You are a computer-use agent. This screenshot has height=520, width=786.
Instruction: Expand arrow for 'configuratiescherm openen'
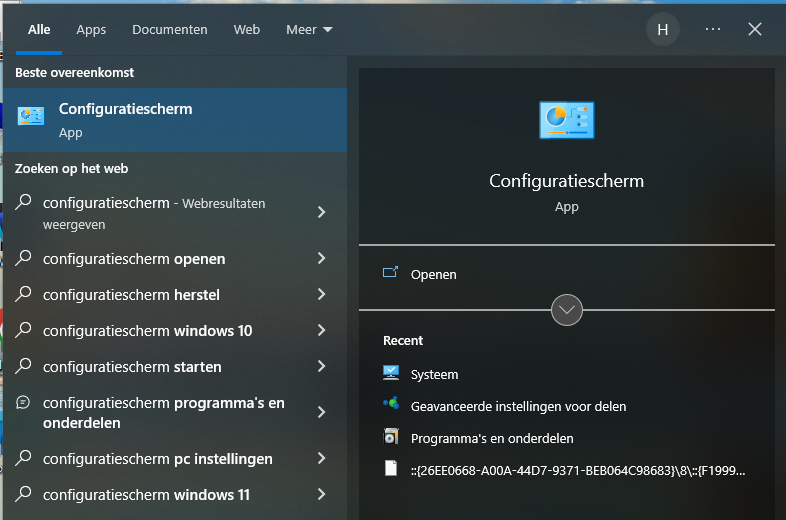click(x=321, y=258)
